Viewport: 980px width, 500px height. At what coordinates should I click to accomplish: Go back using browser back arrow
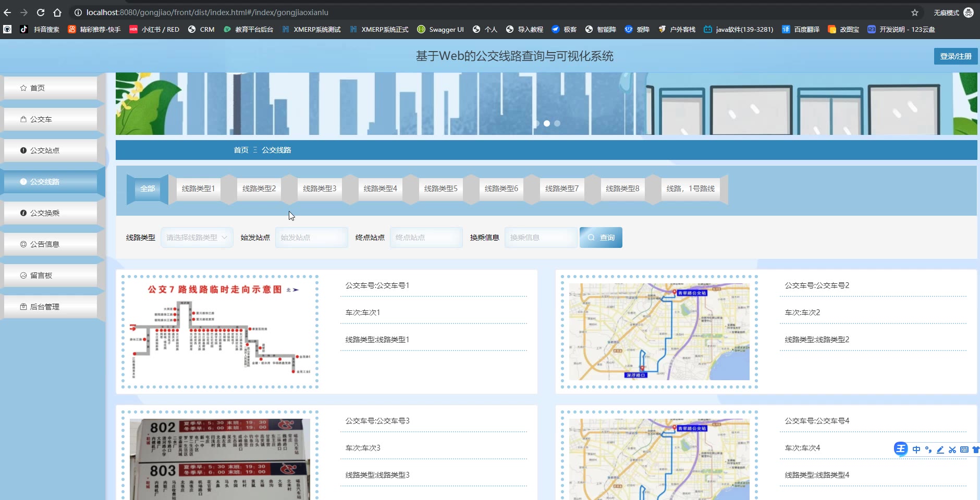[x=7, y=12]
